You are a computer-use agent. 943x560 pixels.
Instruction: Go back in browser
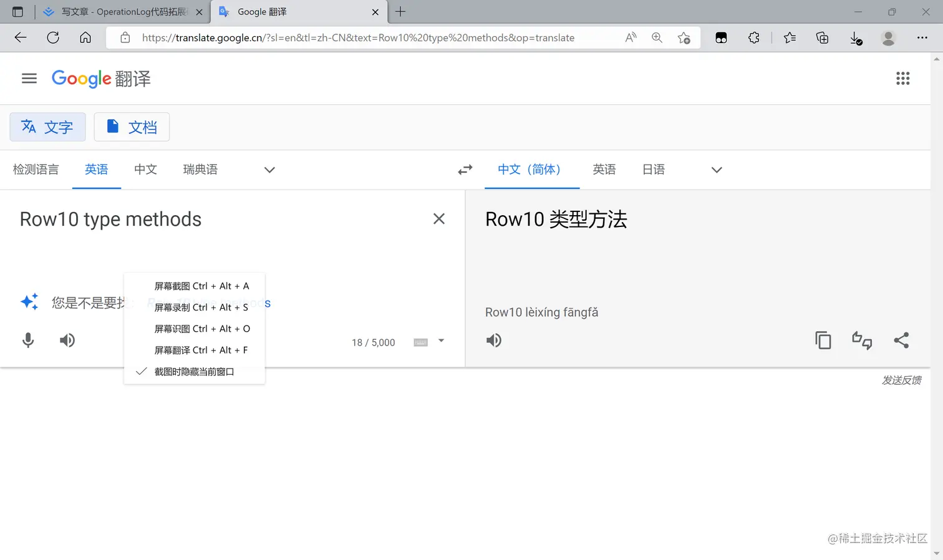(x=21, y=37)
